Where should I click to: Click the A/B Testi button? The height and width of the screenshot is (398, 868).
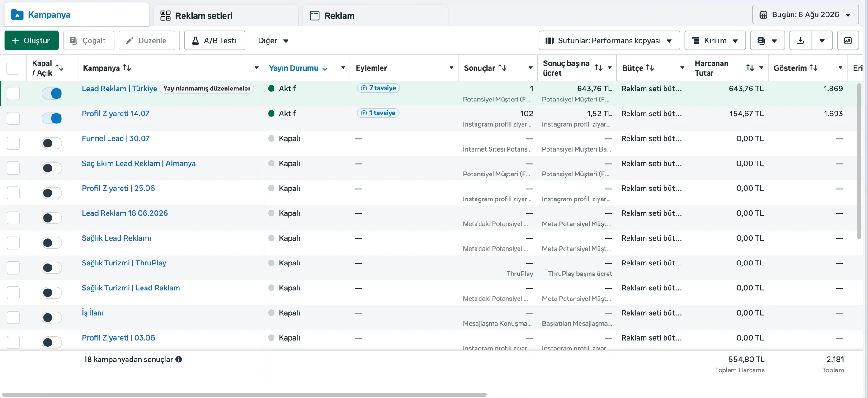pos(215,41)
